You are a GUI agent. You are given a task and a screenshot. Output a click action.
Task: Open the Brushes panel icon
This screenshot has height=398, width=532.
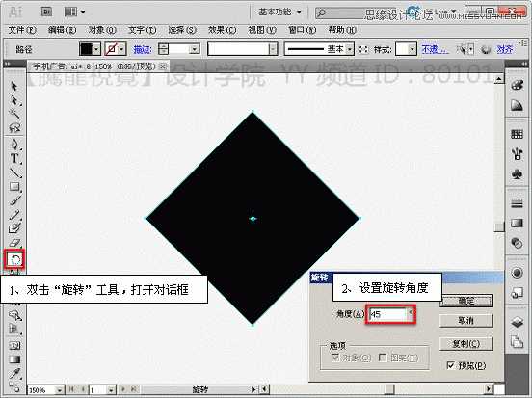[x=517, y=154]
